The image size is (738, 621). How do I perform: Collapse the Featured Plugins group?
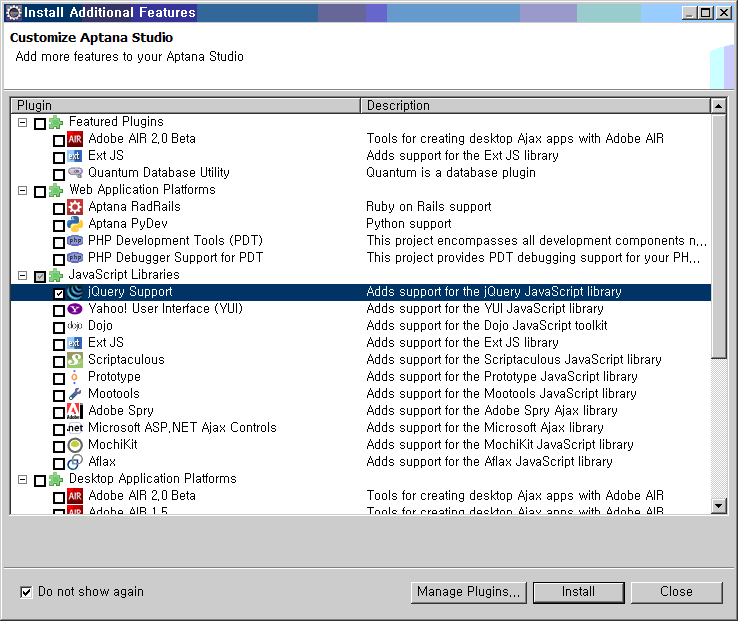click(22, 122)
